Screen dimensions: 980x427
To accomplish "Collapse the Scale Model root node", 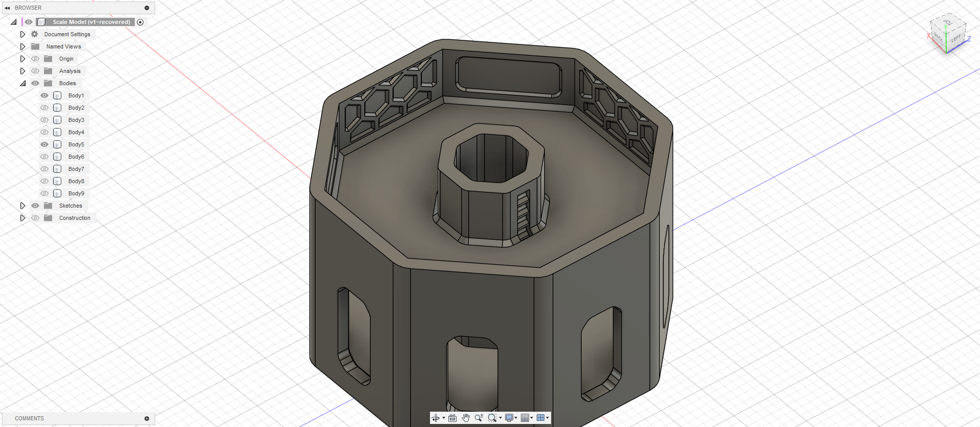I will [14, 22].
